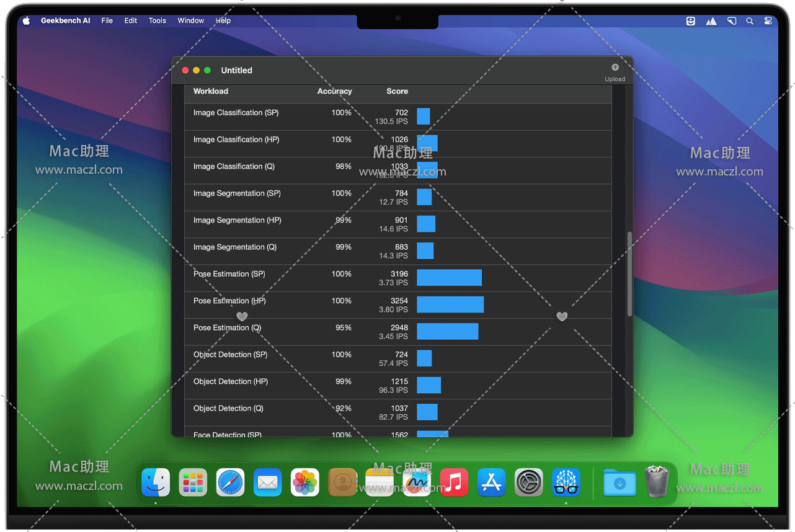Click the Accuracy column header
Screen dimensions: 795x532
(x=334, y=91)
